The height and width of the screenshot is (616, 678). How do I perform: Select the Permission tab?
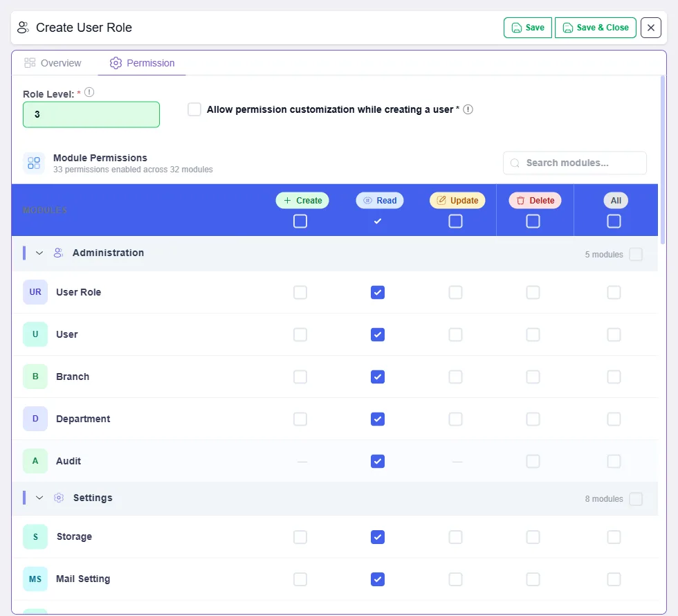point(142,63)
